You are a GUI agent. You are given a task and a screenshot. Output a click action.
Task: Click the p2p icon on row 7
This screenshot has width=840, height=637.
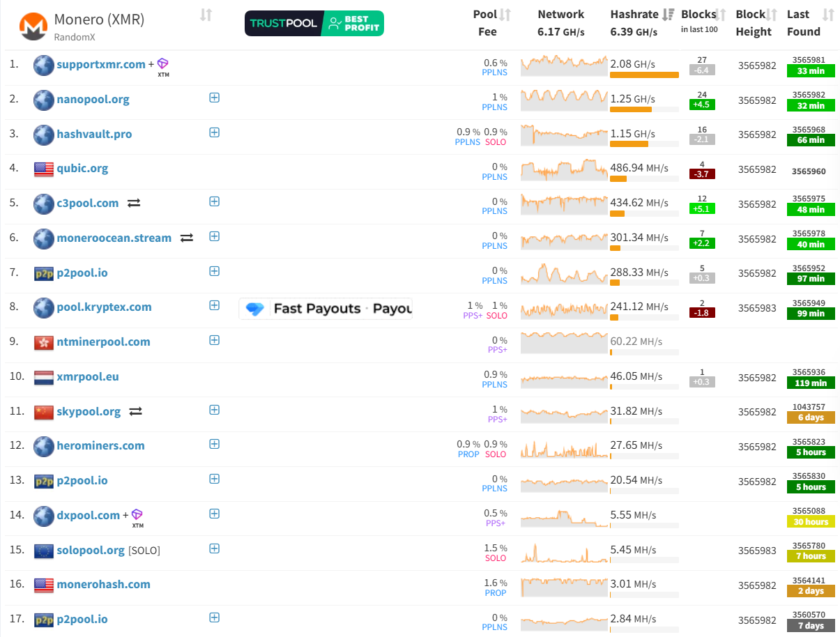click(x=44, y=273)
